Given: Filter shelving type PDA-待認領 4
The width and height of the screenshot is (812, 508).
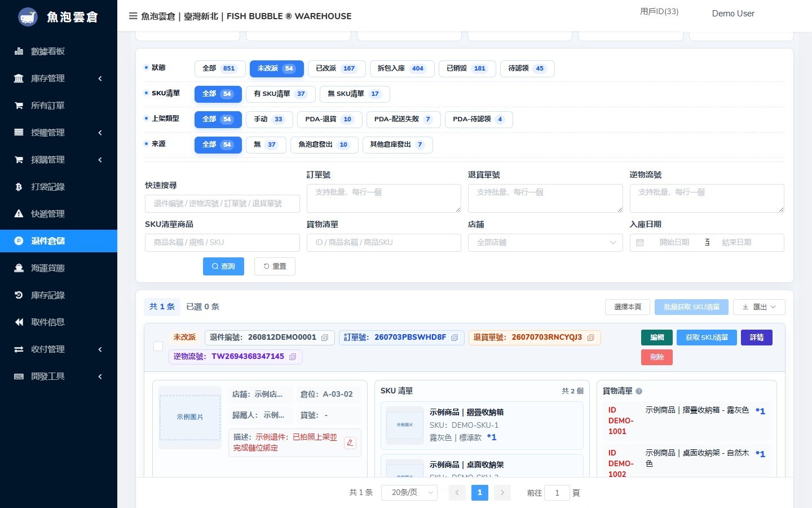Looking at the screenshot, I should click(x=479, y=119).
